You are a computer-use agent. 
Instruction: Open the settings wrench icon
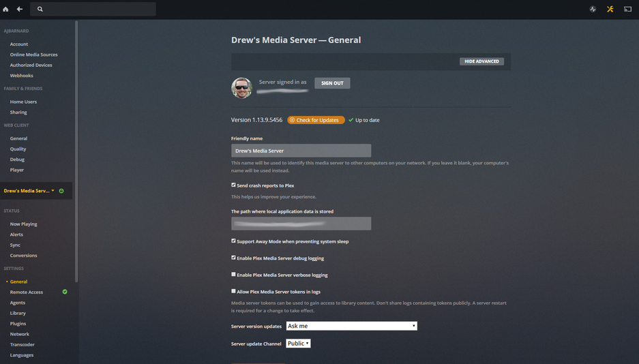(610, 9)
